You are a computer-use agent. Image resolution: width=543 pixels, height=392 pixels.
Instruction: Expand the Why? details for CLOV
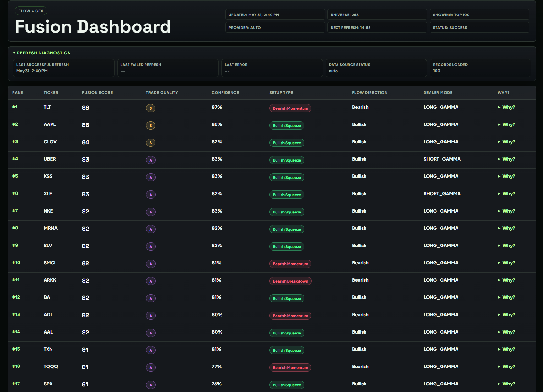pyautogui.click(x=506, y=142)
